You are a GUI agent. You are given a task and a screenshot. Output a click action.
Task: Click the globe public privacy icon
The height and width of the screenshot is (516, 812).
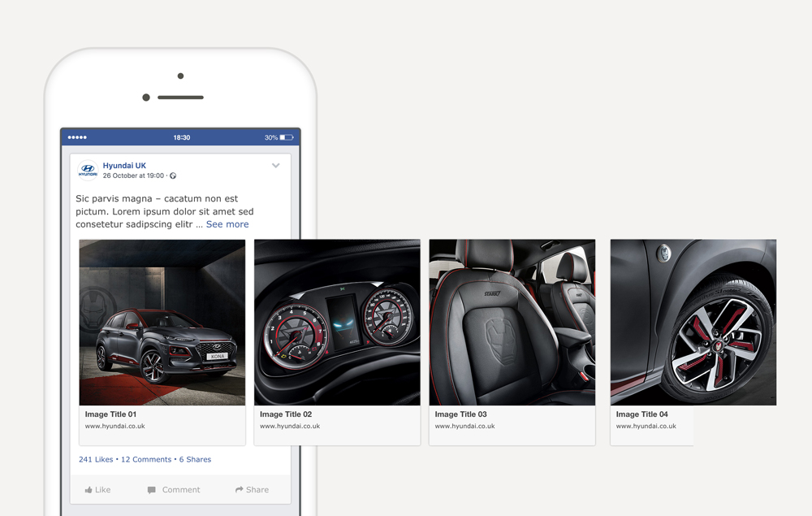tap(173, 176)
